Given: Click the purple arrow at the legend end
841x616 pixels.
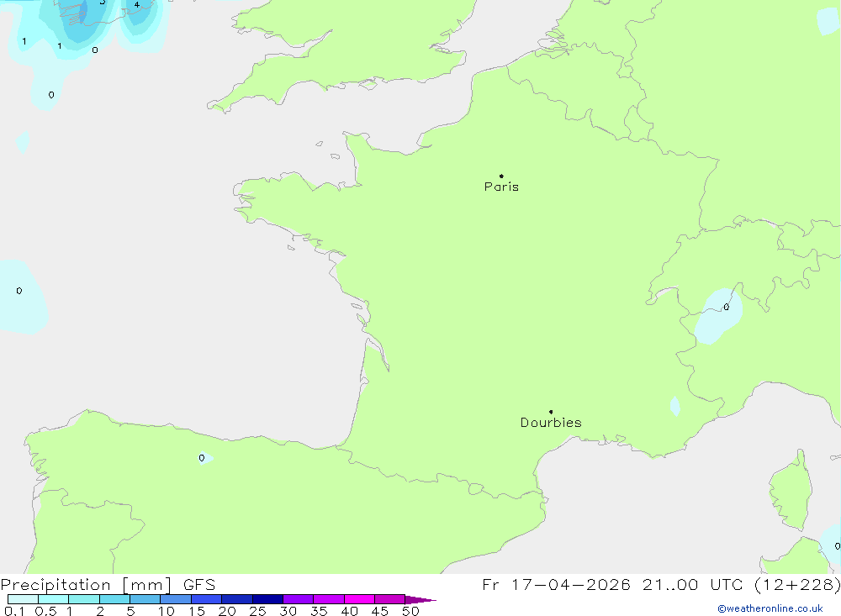Looking at the screenshot, I should pos(420,599).
